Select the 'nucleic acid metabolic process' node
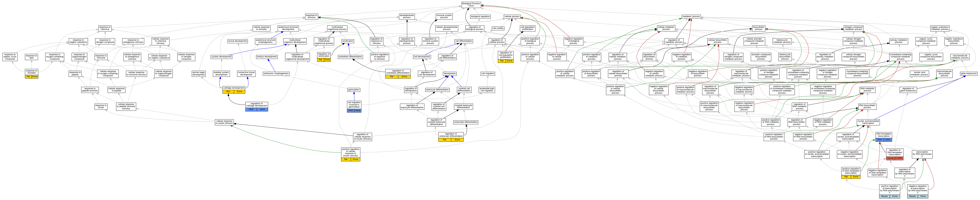Image resolution: width=980 pixels, height=200 pixels. point(919,73)
